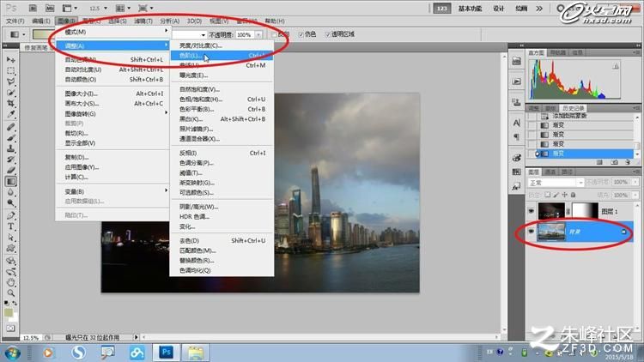The width and height of the screenshot is (644, 362).
Task: Select the Brush tool
Action: click(x=10, y=138)
